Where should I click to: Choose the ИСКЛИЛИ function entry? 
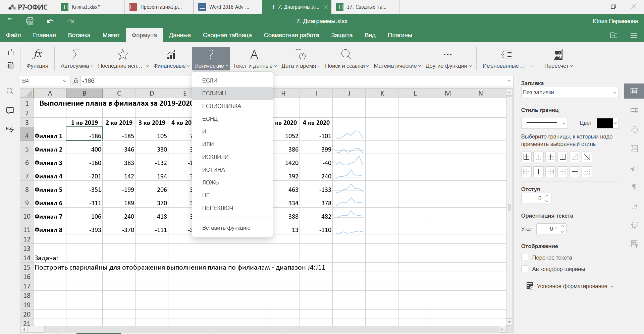(x=232, y=157)
